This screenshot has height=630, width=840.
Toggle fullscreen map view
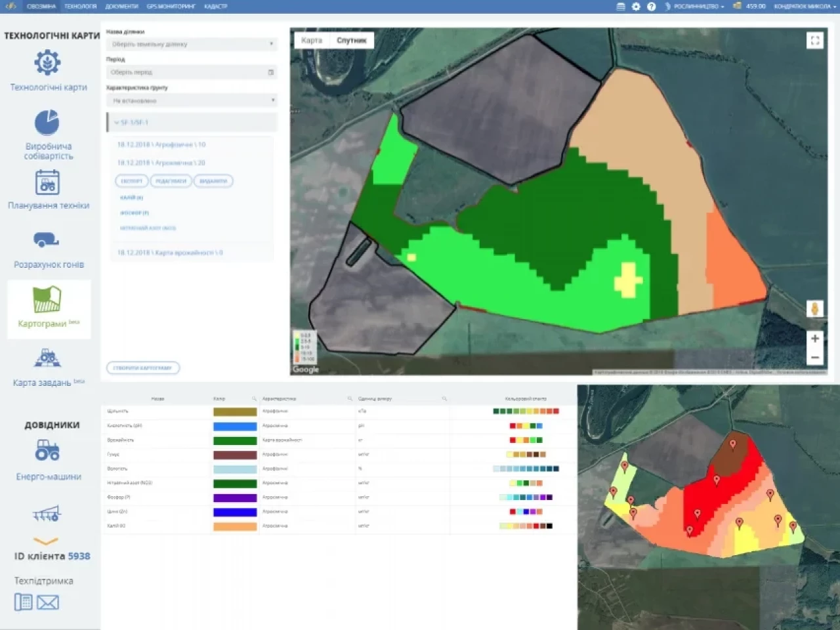pos(814,41)
